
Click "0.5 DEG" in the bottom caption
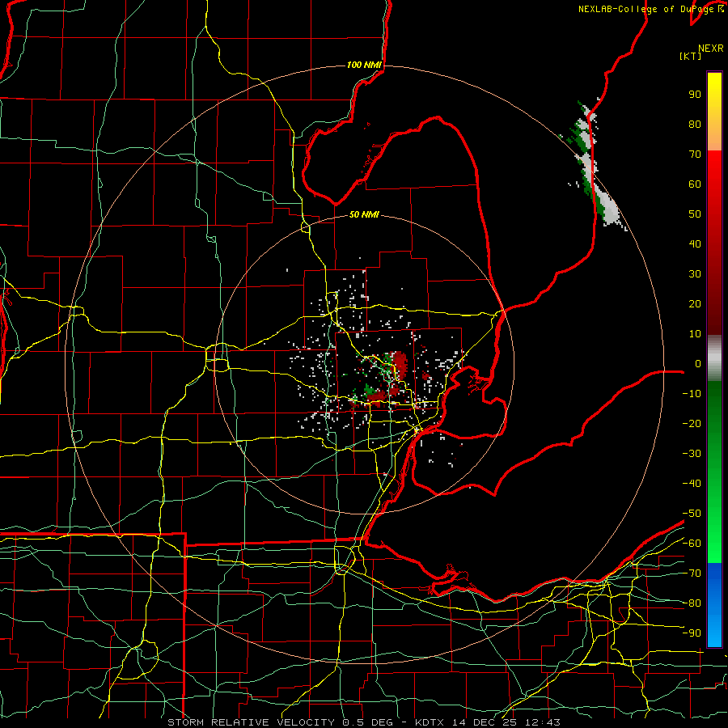click(x=367, y=722)
